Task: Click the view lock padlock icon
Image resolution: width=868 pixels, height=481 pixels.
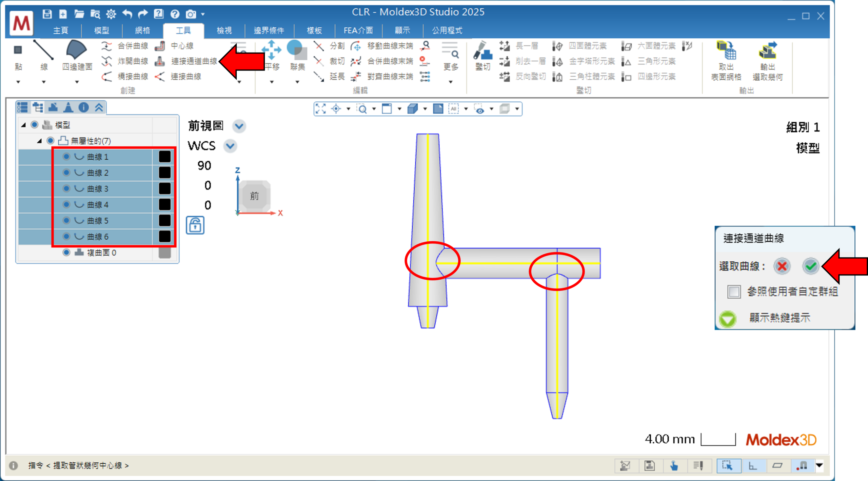Action: coord(195,225)
